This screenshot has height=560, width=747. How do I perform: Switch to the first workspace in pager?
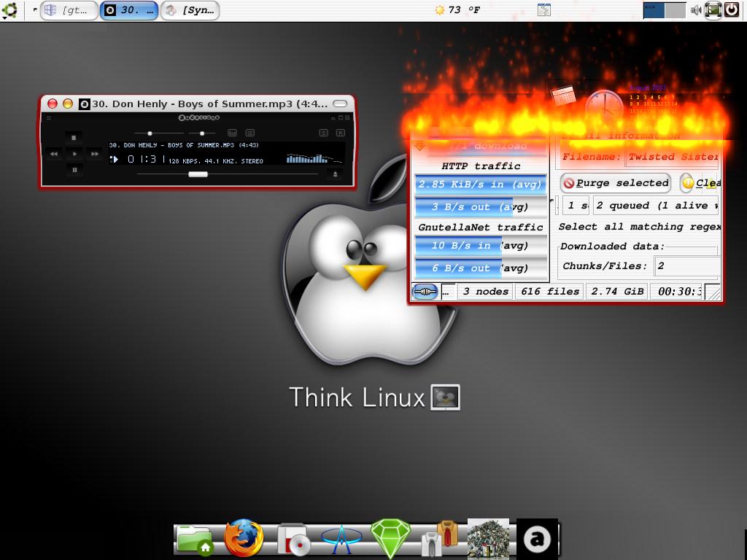[x=654, y=10]
